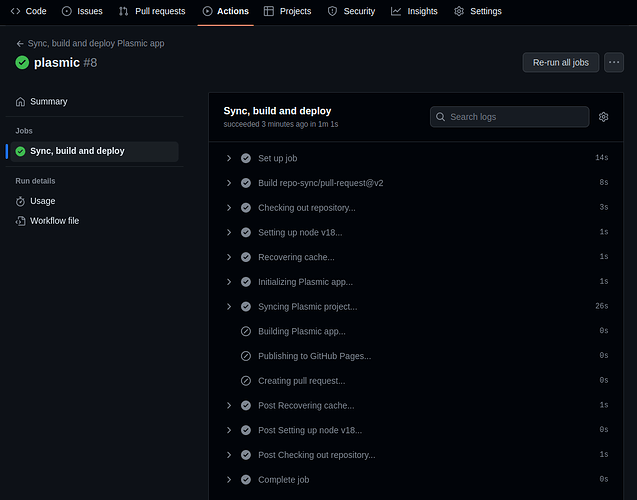Go to the repository Settings tab

coord(477,11)
